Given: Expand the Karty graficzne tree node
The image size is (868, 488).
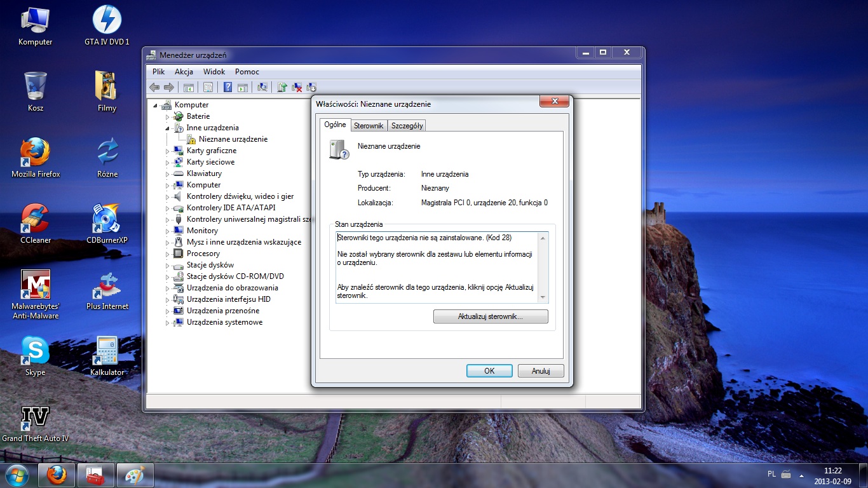Looking at the screenshot, I should point(168,151).
